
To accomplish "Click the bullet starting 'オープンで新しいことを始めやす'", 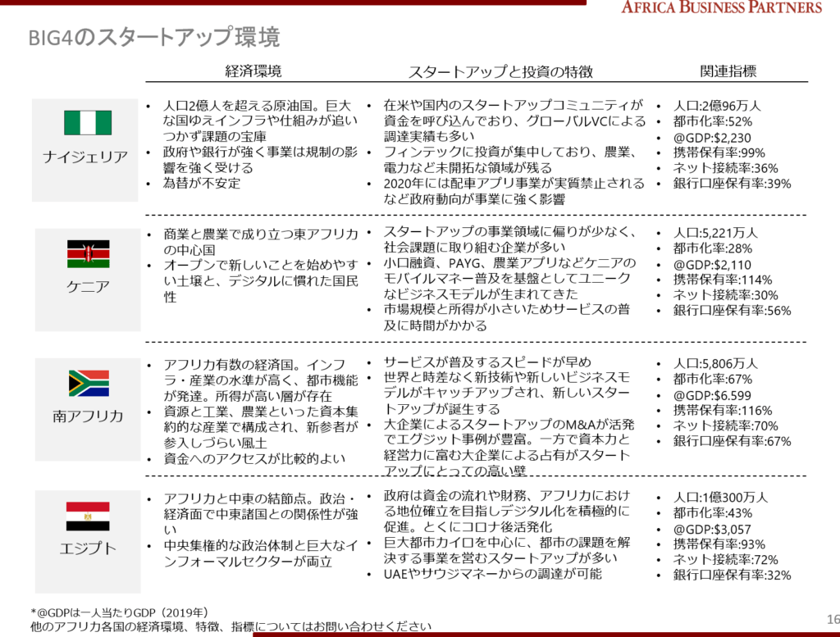I will pyautogui.click(x=261, y=281).
